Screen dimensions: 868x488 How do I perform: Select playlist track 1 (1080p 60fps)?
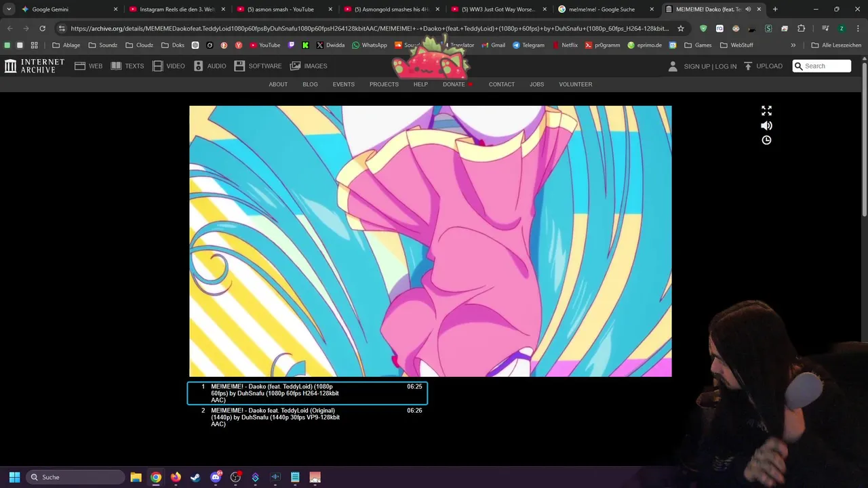coord(307,393)
